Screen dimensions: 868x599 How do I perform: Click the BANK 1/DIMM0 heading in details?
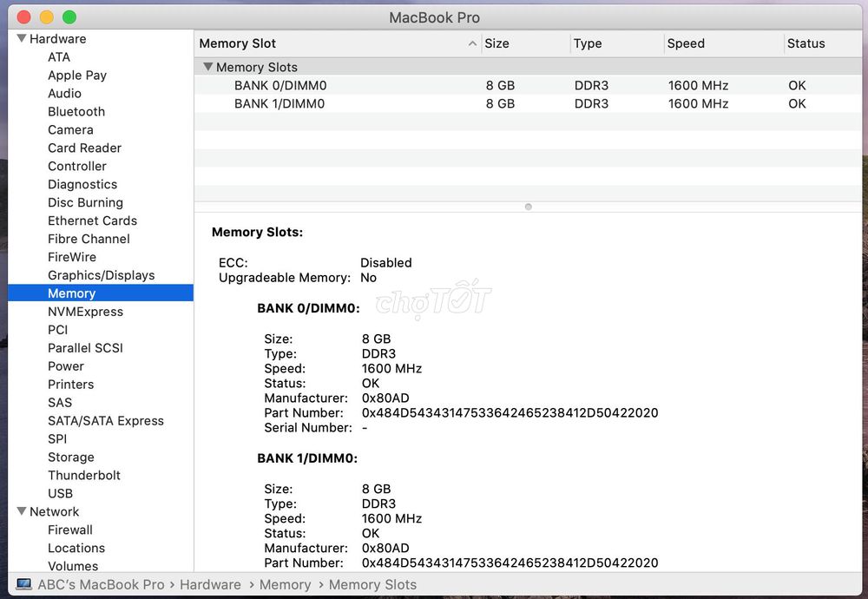coord(307,458)
